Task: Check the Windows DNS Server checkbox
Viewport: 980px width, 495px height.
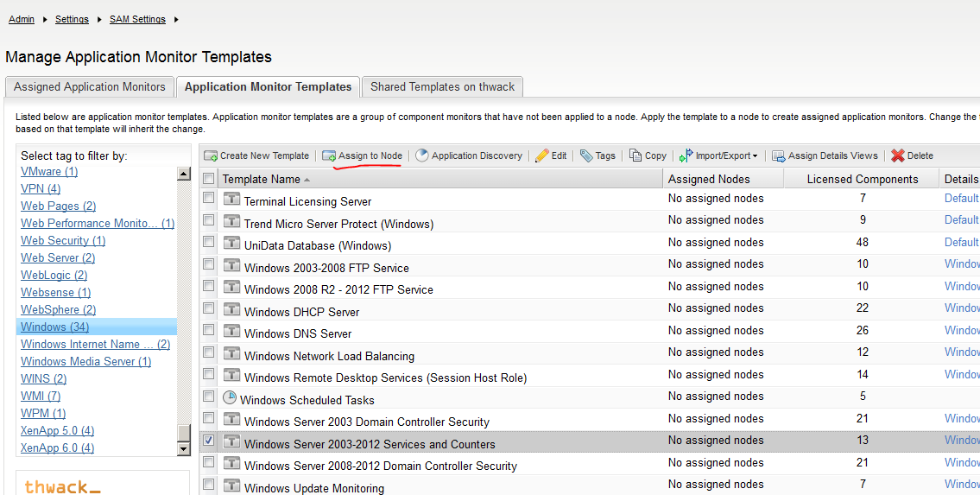Action: (x=209, y=330)
